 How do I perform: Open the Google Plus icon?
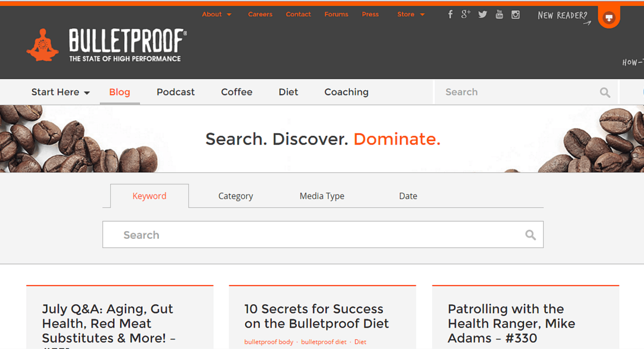coord(466,14)
